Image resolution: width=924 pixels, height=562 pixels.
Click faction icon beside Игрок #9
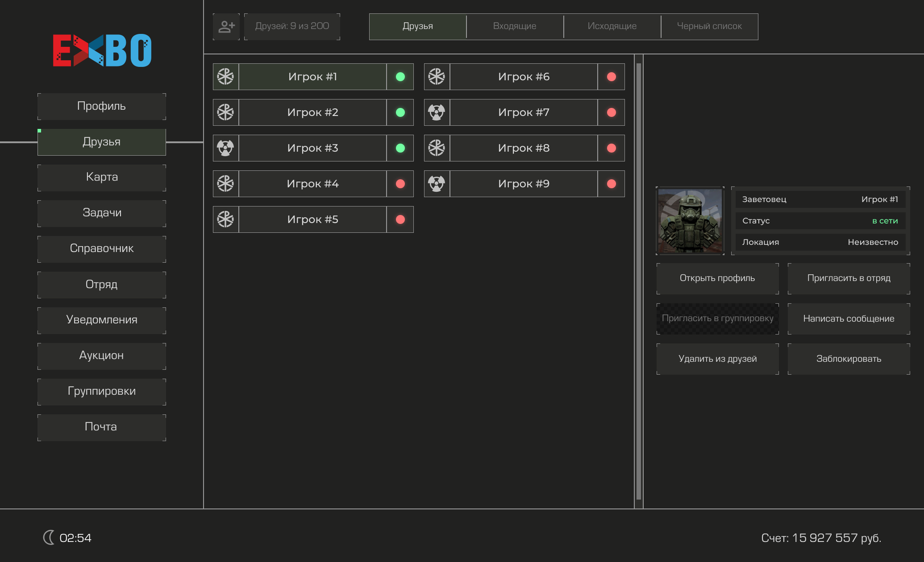[437, 184]
